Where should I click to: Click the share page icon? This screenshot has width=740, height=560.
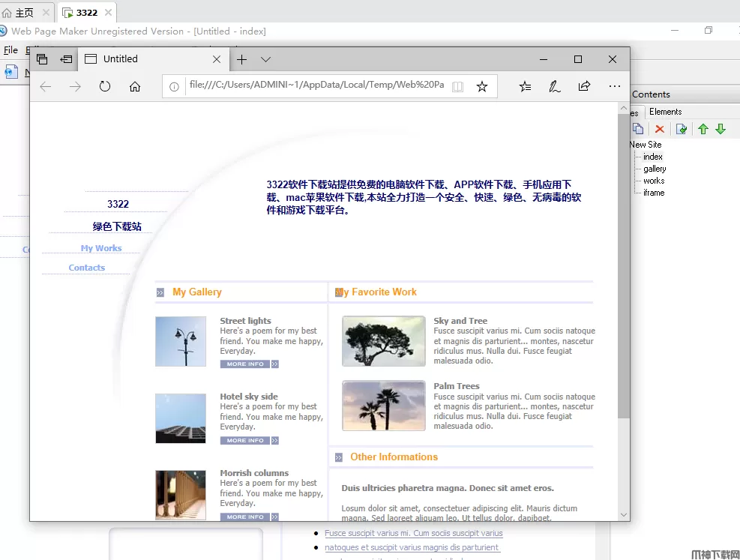[584, 87]
